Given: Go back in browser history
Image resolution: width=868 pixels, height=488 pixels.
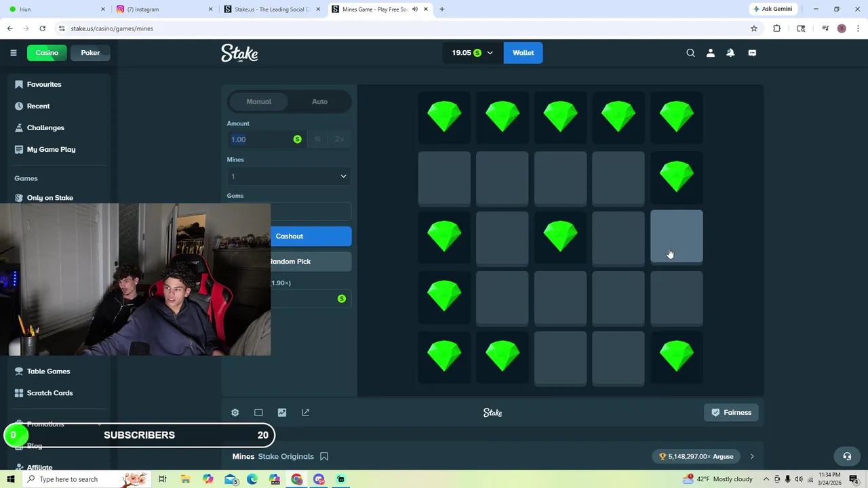Looking at the screenshot, I should [x=9, y=28].
